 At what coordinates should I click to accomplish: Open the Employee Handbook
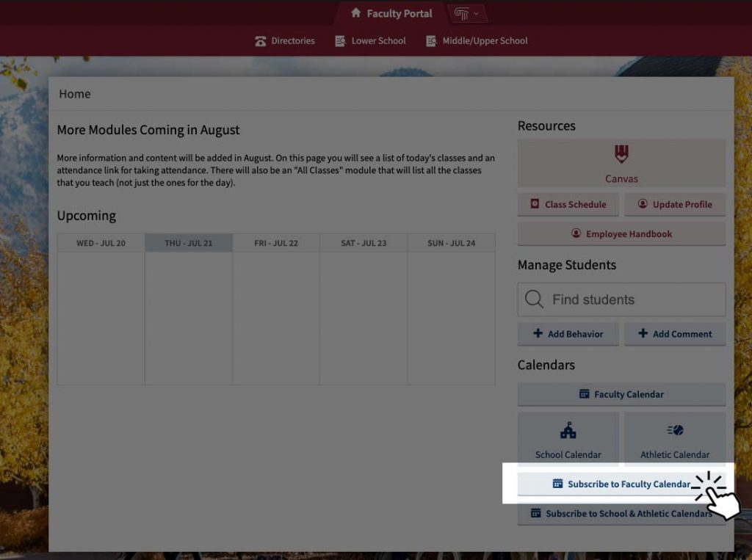point(621,234)
